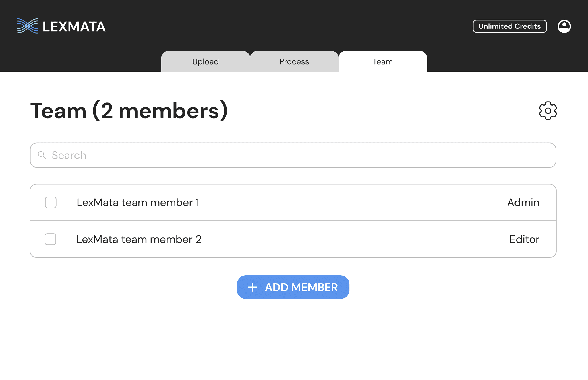The height and width of the screenshot is (380, 588).
Task: Select the LexMata team member 1 name
Action: (138, 203)
